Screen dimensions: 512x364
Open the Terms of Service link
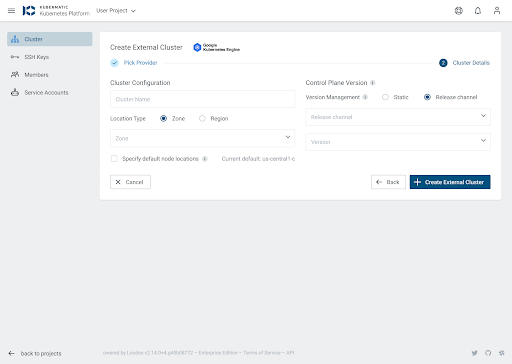point(262,353)
